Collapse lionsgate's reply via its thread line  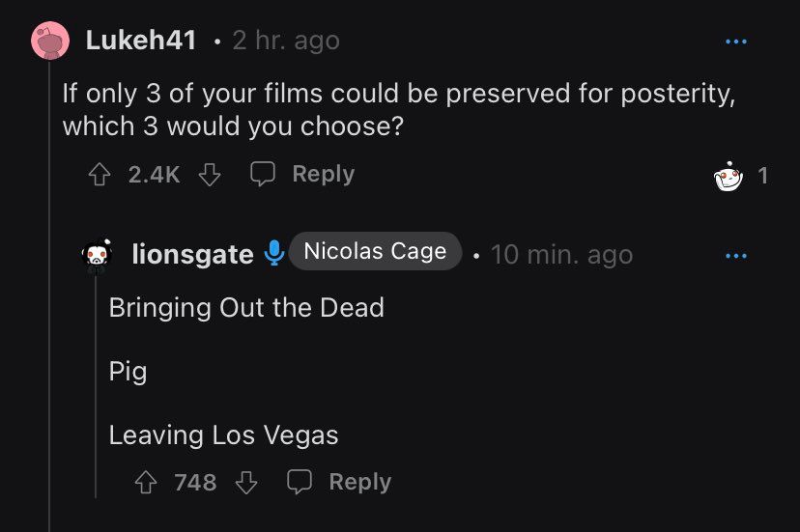96,385
